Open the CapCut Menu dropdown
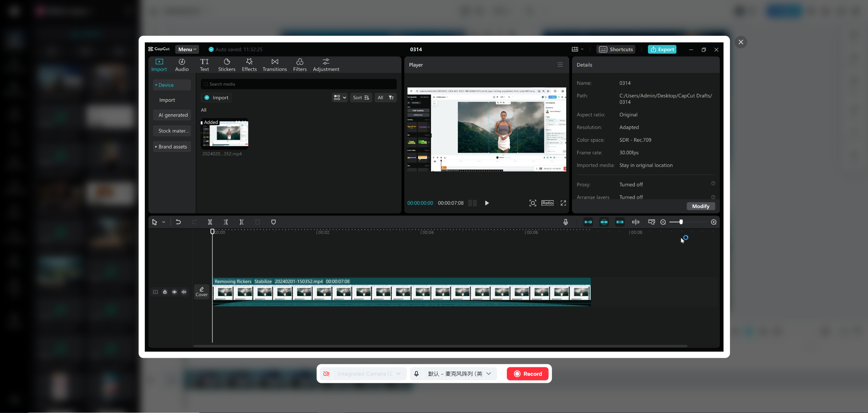This screenshot has height=413, width=868. (x=186, y=49)
